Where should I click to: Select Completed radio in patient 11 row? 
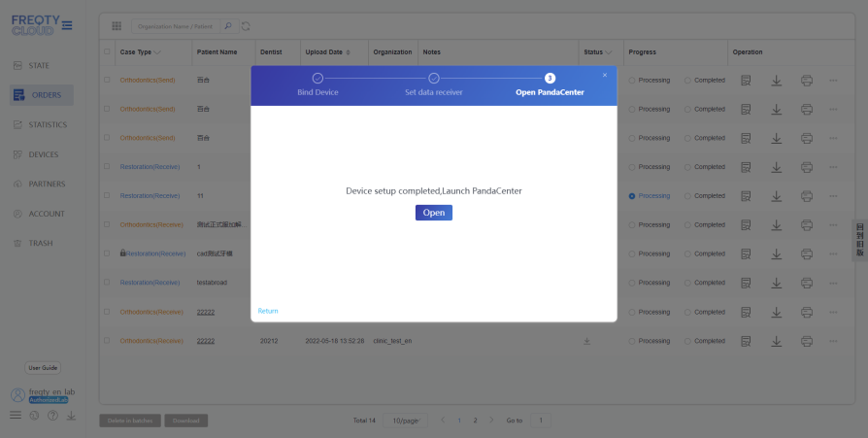coord(687,196)
